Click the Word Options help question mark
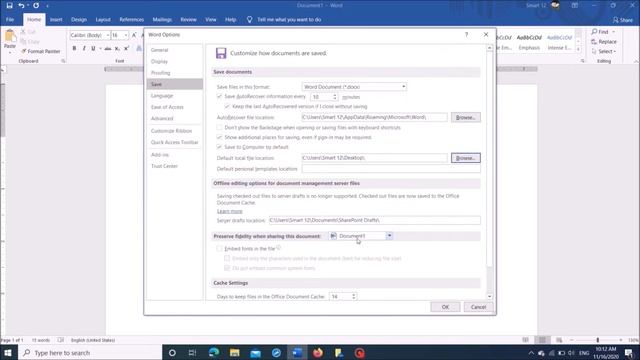 click(467, 35)
